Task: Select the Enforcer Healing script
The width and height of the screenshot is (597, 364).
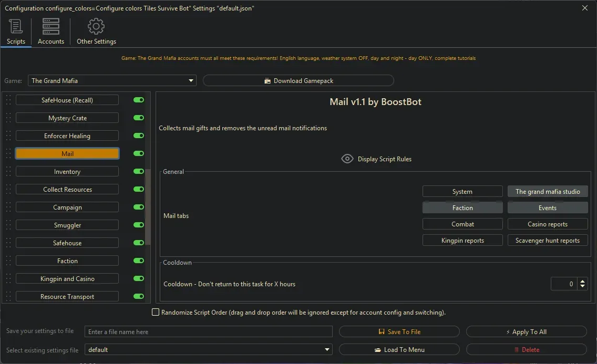Action: pos(67,136)
